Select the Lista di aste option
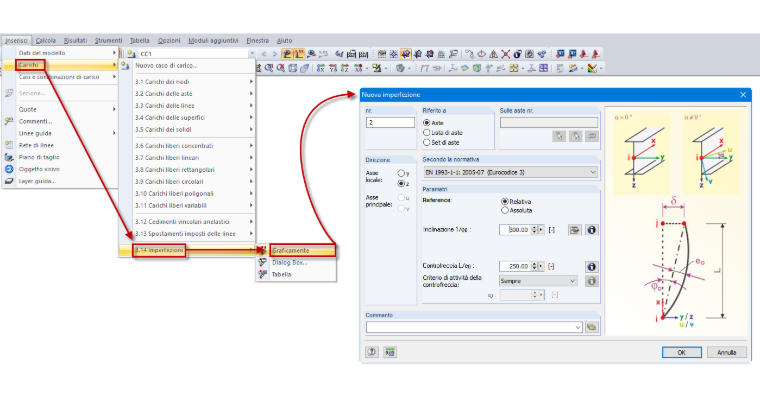Screen dimensions: 760x405 tap(427, 132)
